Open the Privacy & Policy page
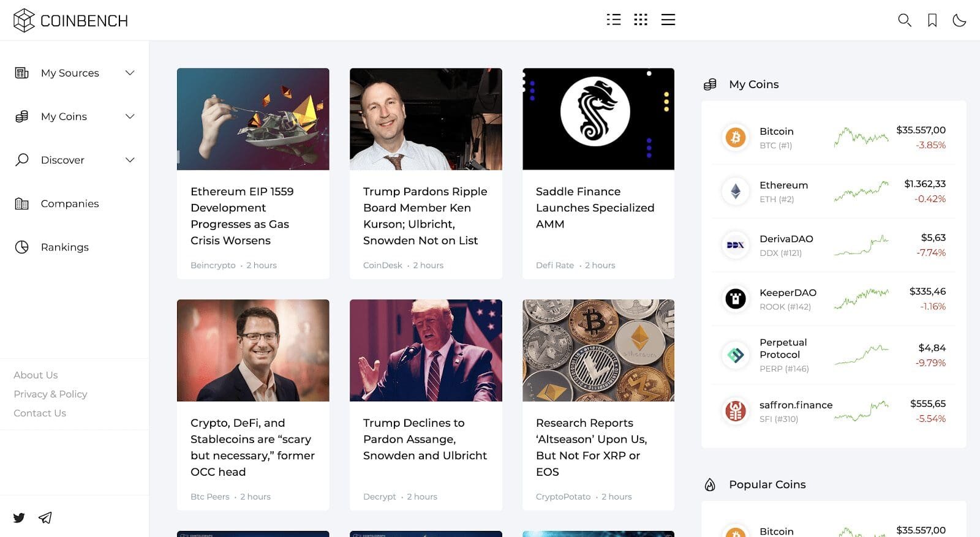Viewport: 980px width, 537px height. 50,394
